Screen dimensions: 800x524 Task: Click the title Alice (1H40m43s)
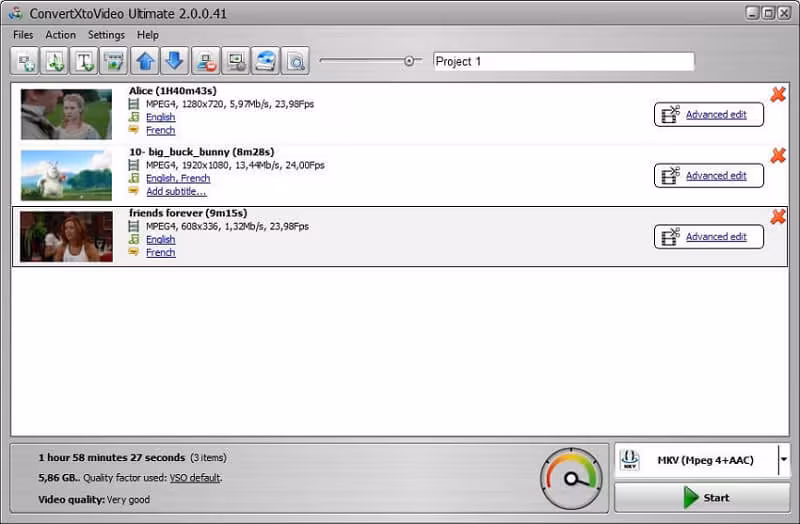[172, 91]
